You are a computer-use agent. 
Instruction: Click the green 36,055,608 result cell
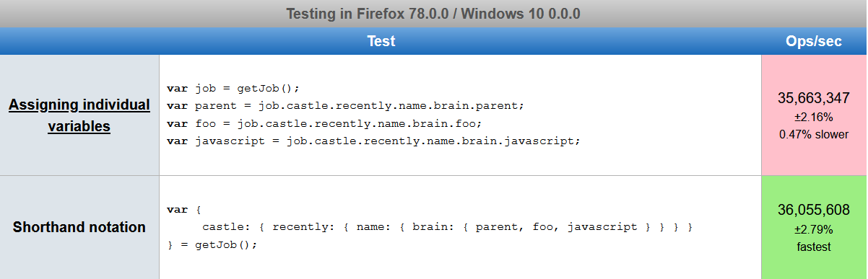(814, 227)
